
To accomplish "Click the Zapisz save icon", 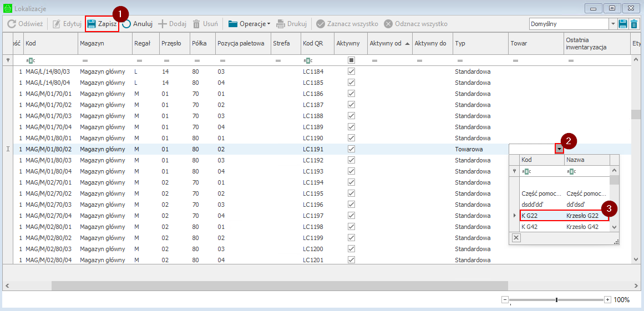I will 92,24.
